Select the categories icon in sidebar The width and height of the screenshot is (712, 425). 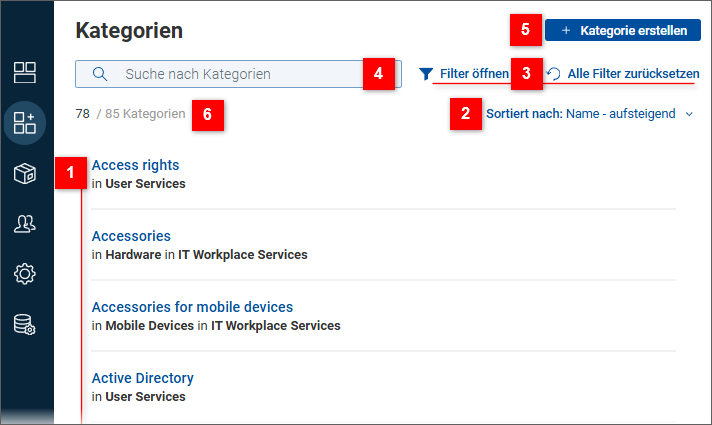(25, 123)
